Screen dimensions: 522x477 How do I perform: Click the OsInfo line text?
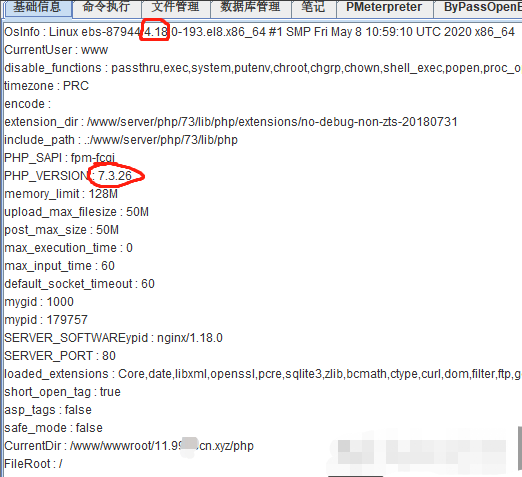click(x=259, y=32)
